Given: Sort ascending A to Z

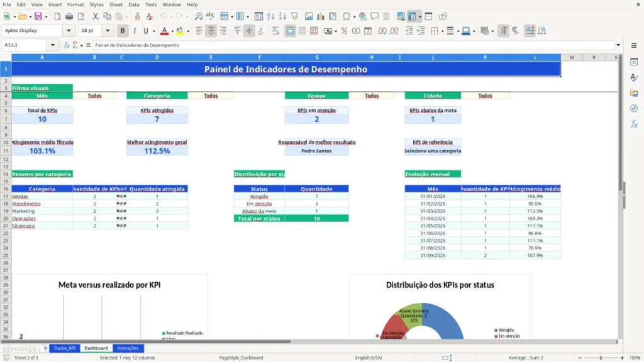Looking at the screenshot, I should pos(270,16).
